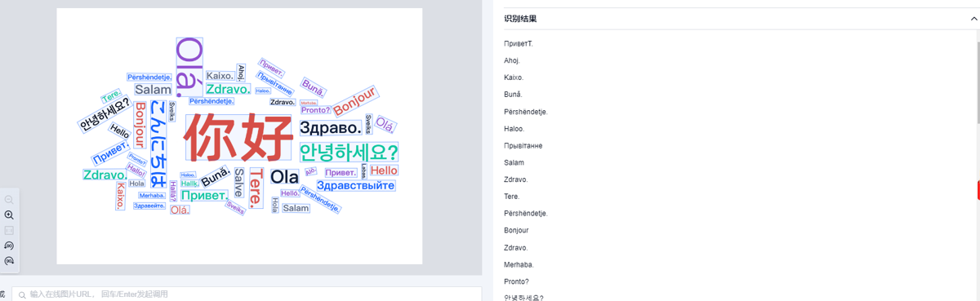This screenshot has width=980, height=301.
Task: Click the blue Здравствуйте word in image
Action: (355, 185)
